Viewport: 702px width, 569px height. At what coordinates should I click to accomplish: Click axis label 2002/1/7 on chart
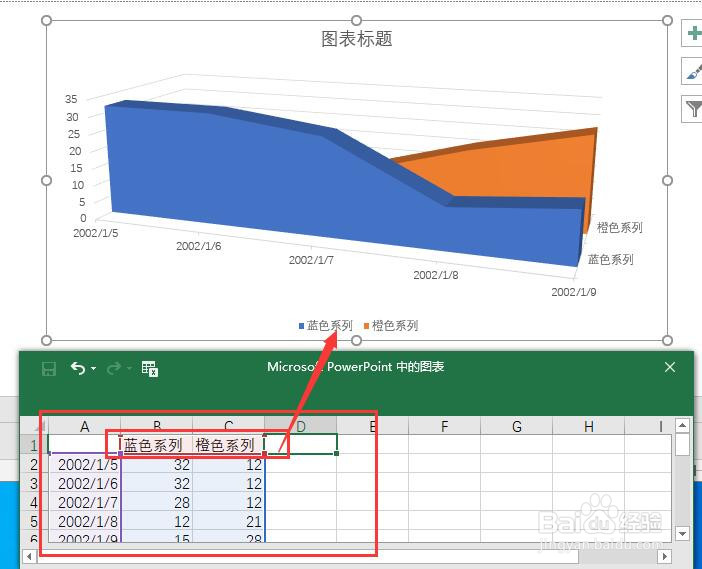point(311,260)
